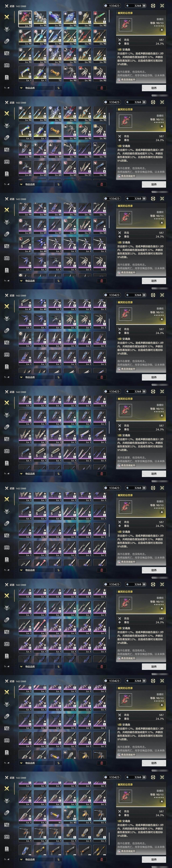Click the 培养 button in the bottommost capture
The height and width of the screenshot is (868, 172).
pos(154,860)
